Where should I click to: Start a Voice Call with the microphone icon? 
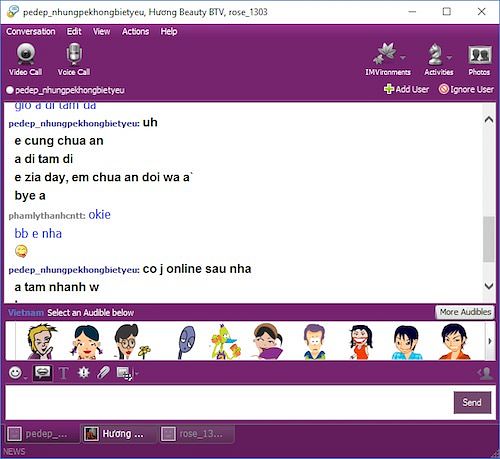tap(74, 54)
